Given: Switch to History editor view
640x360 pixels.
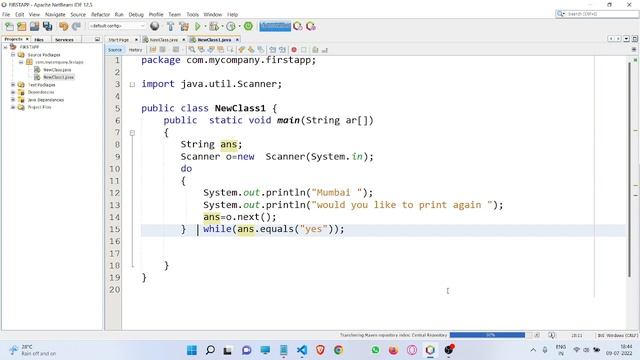Looking at the screenshot, I should click(x=135, y=50).
